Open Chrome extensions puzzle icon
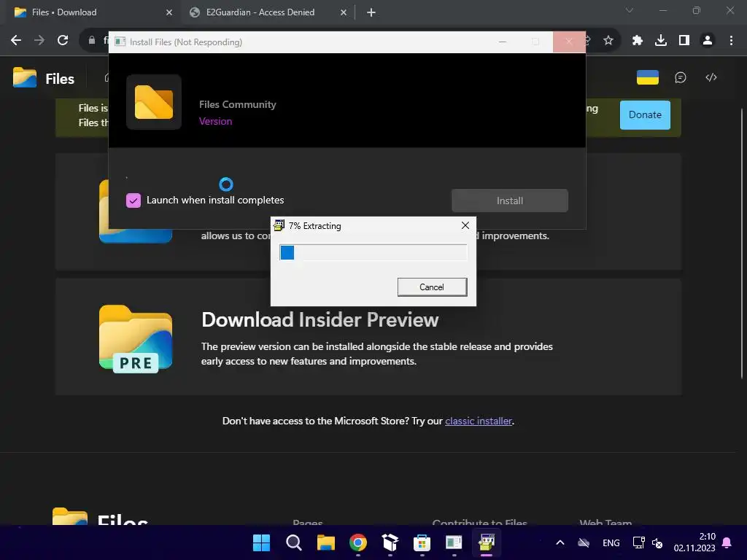This screenshot has height=560, width=747. pos(637,41)
